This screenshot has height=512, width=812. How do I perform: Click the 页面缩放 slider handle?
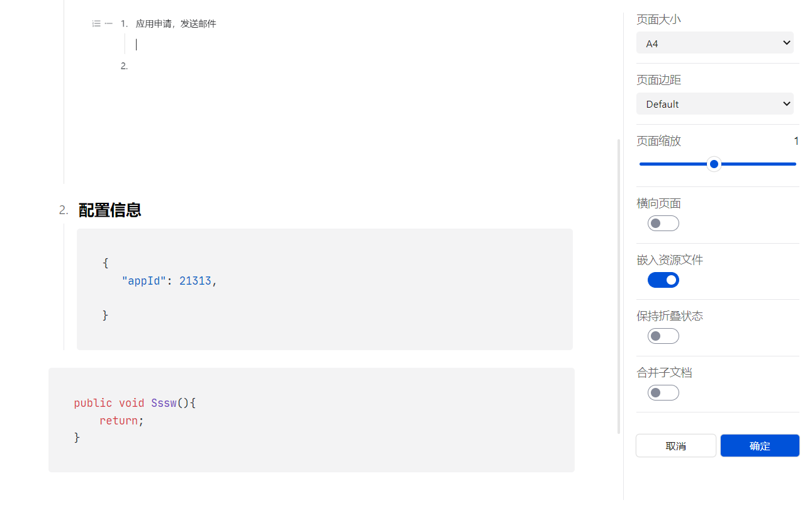click(x=714, y=164)
